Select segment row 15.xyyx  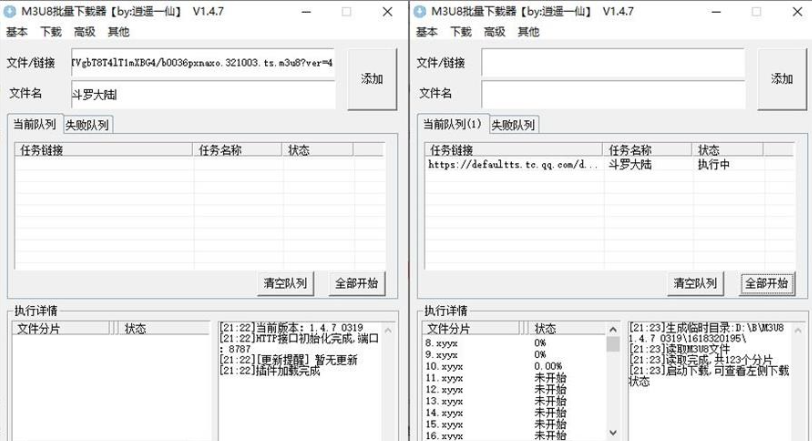tap(514, 424)
